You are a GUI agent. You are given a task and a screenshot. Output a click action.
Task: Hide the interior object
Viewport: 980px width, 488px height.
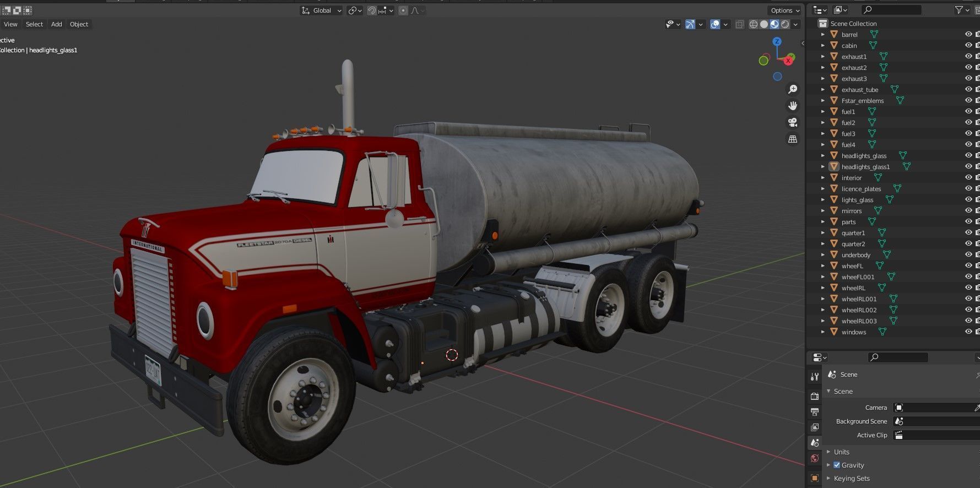click(968, 177)
